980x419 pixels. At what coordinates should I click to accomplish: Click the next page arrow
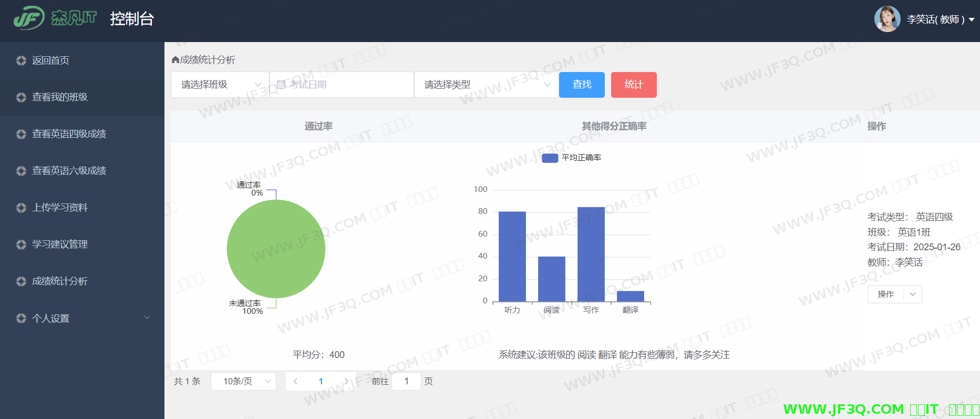coord(346,381)
